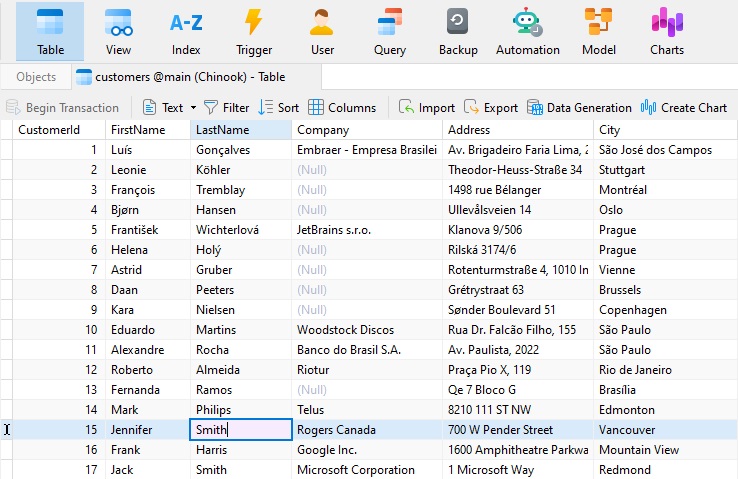Click the FirstName column header
Screen dimensions: 738x479
(148, 130)
